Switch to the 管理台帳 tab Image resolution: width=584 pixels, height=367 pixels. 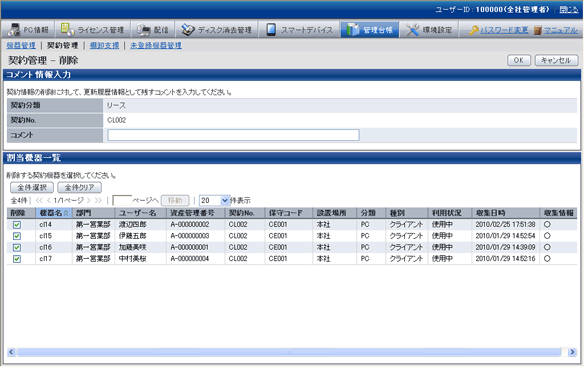coord(369,30)
